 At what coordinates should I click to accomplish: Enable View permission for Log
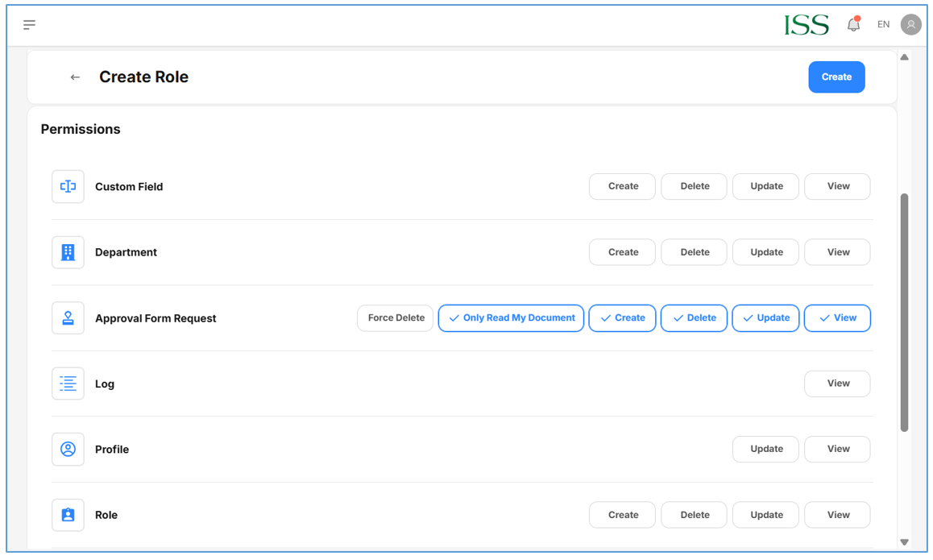point(837,384)
